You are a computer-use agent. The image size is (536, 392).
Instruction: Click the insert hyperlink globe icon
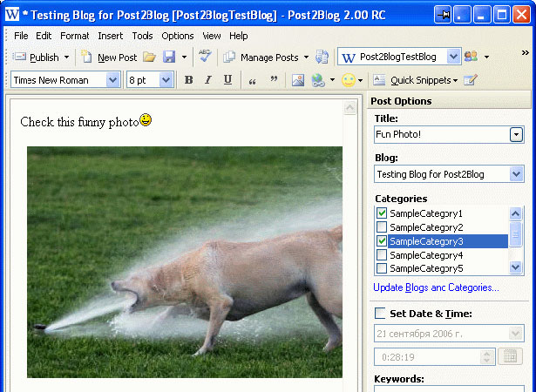pos(318,80)
